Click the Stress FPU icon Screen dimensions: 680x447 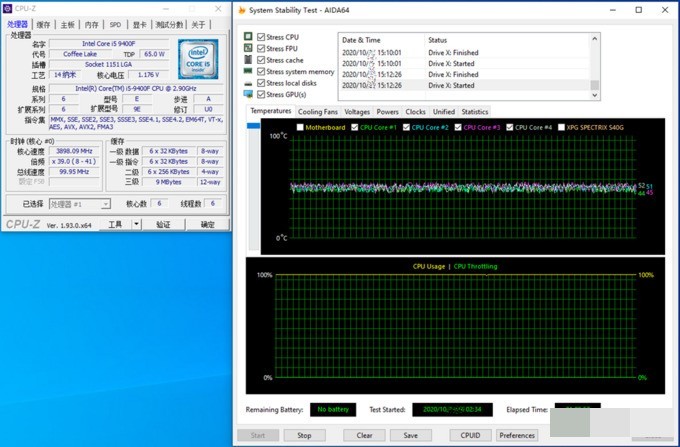pos(248,48)
